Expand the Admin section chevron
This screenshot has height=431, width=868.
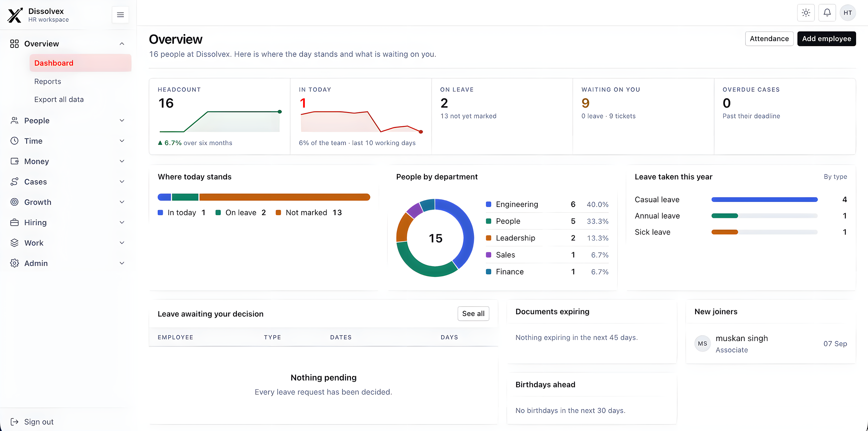click(122, 263)
